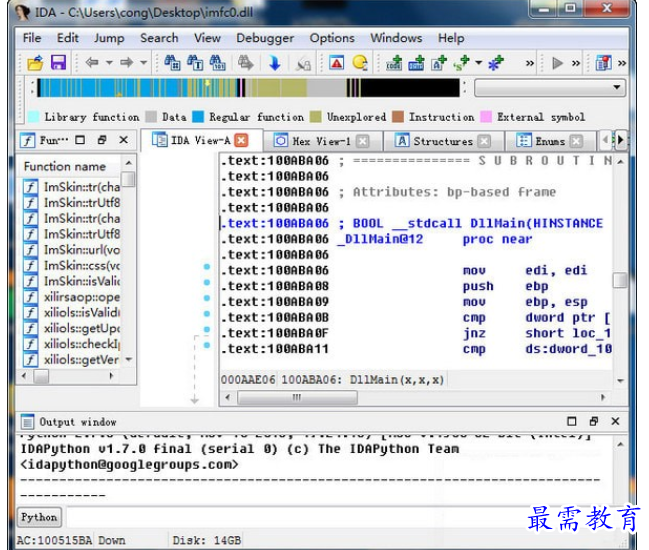Click the blue down arrow toolbar icon
This screenshot has width=649, height=550.
(x=274, y=63)
